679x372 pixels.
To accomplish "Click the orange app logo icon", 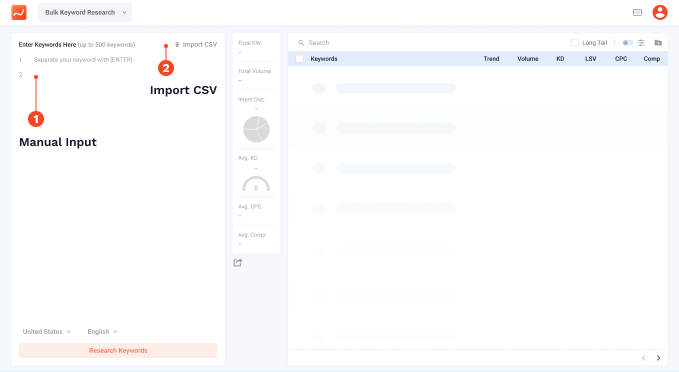I will tap(19, 13).
